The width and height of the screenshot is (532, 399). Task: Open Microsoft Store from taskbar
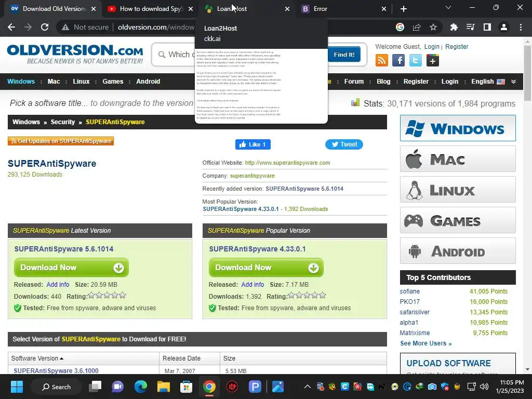(x=186, y=387)
